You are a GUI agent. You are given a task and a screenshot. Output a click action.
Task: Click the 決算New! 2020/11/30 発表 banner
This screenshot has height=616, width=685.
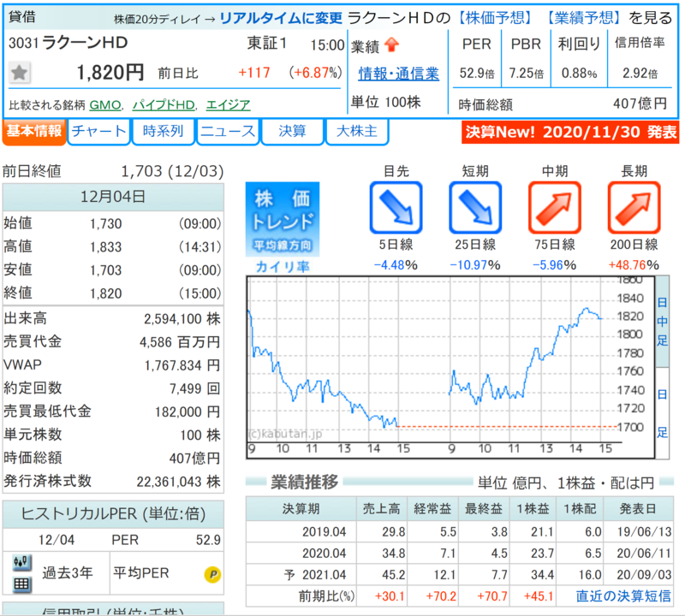570,132
